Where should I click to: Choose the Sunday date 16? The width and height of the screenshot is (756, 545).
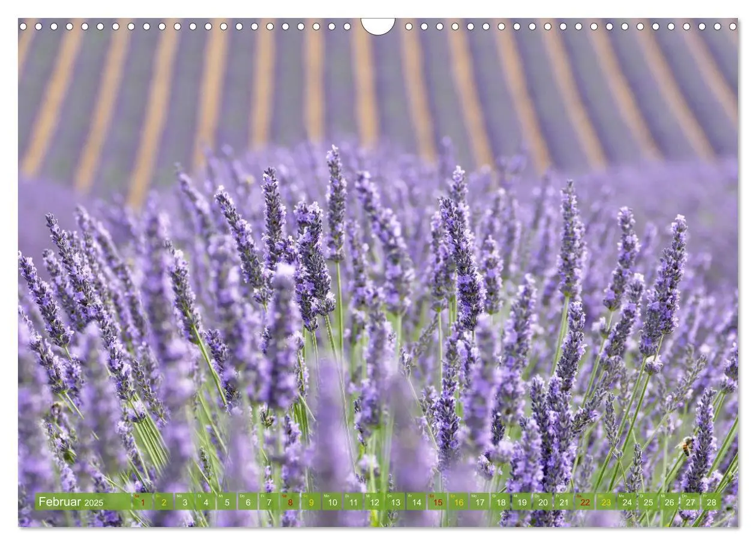(458, 502)
